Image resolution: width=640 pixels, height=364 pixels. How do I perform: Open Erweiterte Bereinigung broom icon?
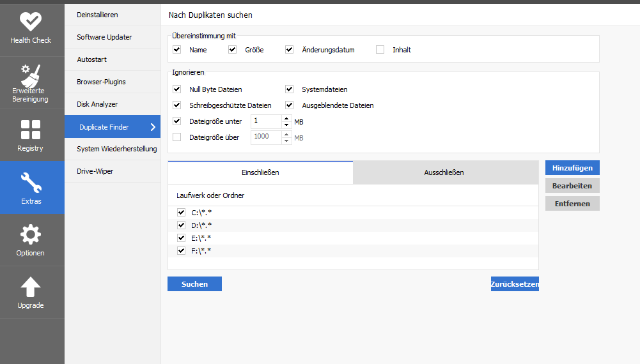pos(31,75)
